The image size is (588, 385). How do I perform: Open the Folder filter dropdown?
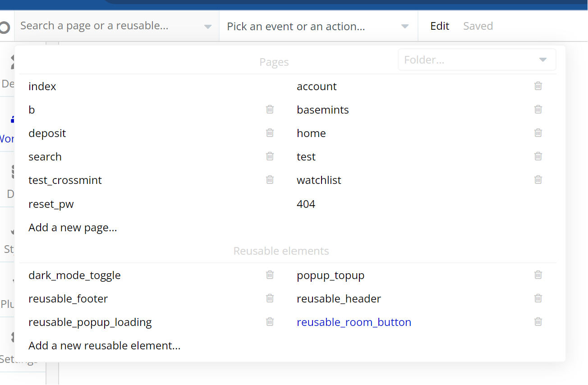[x=477, y=60]
